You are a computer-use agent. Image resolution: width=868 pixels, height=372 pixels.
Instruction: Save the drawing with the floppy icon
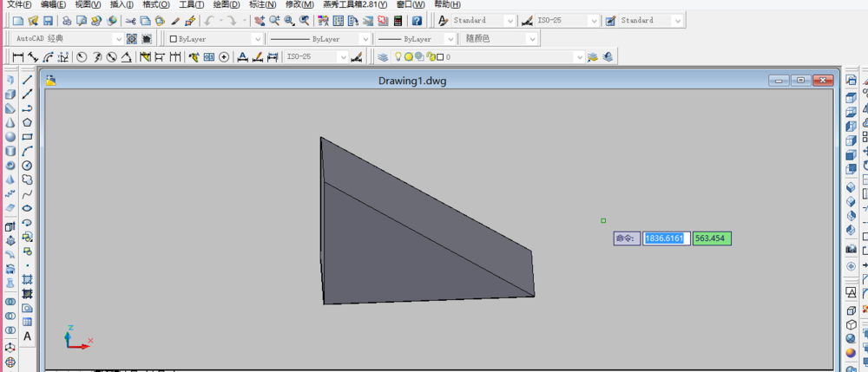tap(48, 21)
